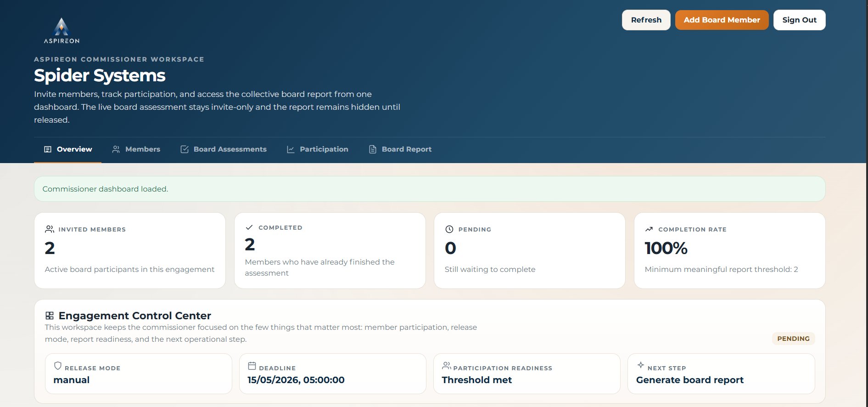Click the 100% completion rate value

(x=666, y=248)
